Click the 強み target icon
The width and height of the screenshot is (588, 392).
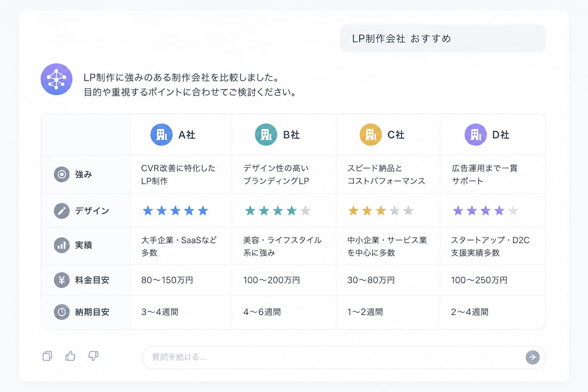point(62,175)
